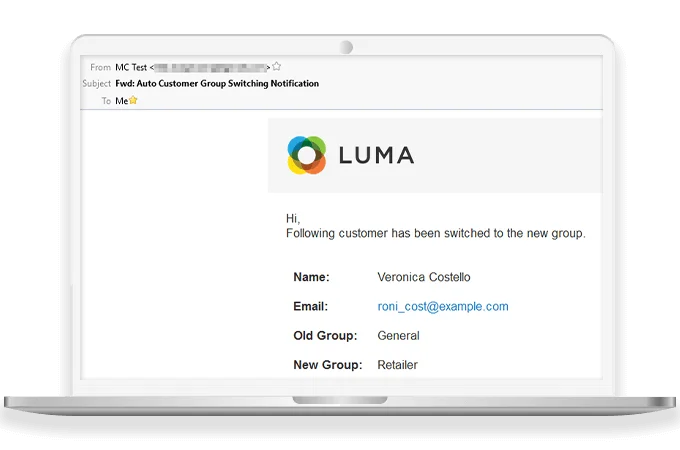Image resolution: width=680 pixels, height=450 pixels.
Task: Click the From header label
Action: 101,67
